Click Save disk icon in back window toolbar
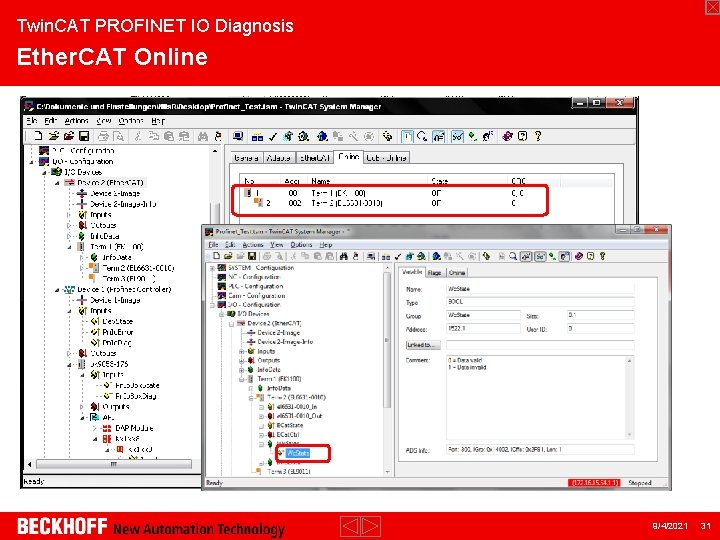The width and height of the screenshot is (720, 540). [84, 136]
